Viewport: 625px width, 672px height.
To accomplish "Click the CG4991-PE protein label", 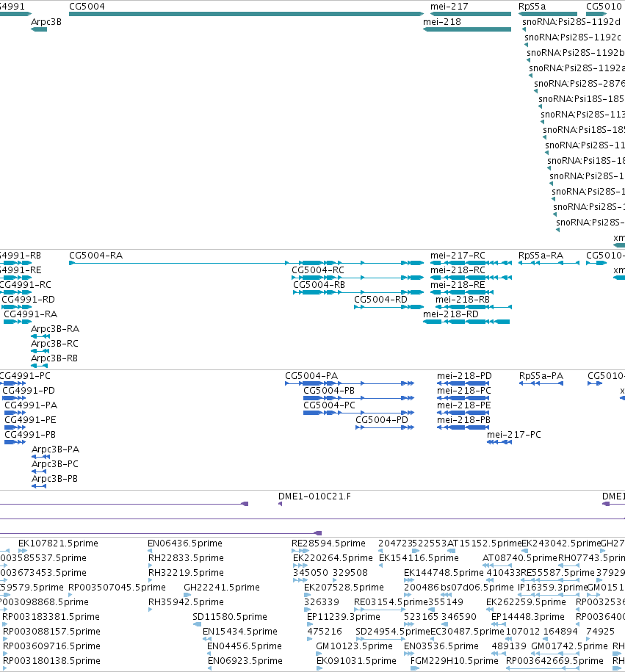I will click(30, 419).
